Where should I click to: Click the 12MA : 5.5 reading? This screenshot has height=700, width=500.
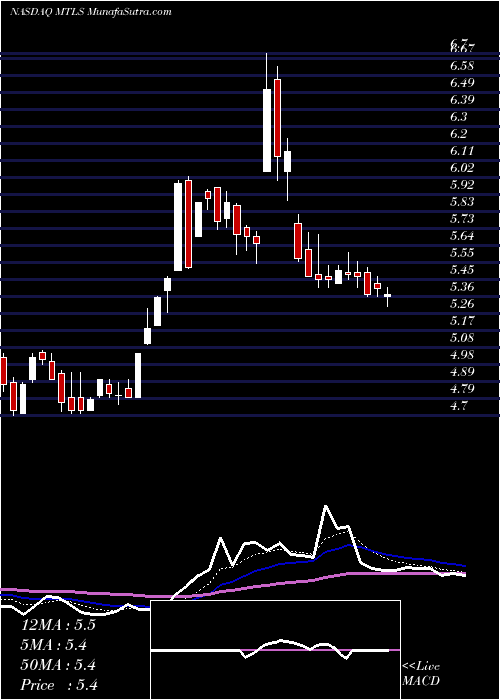(x=58, y=625)
